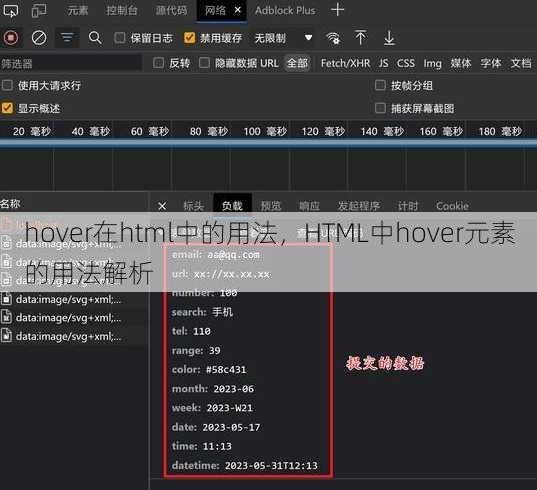Filter requests by 字体

490,63
